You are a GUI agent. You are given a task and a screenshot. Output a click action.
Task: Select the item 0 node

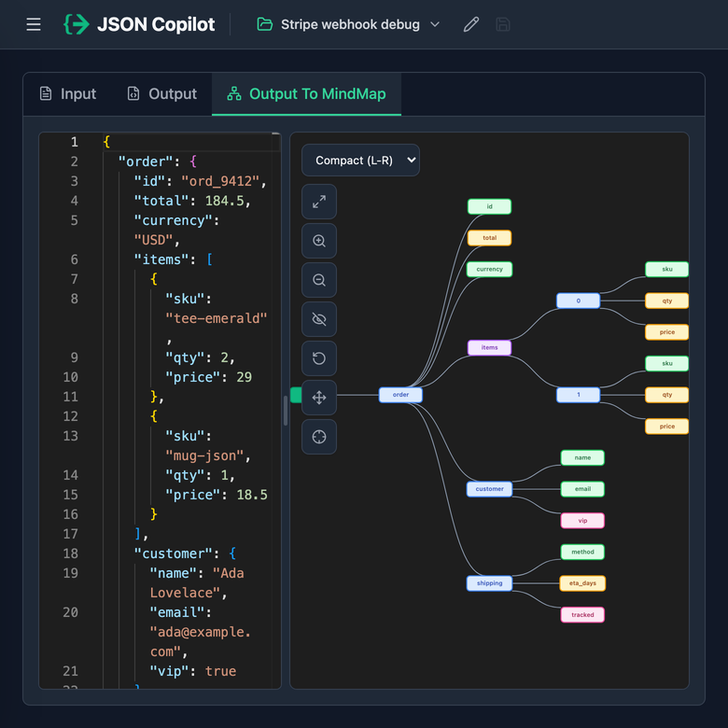point(578,301)
